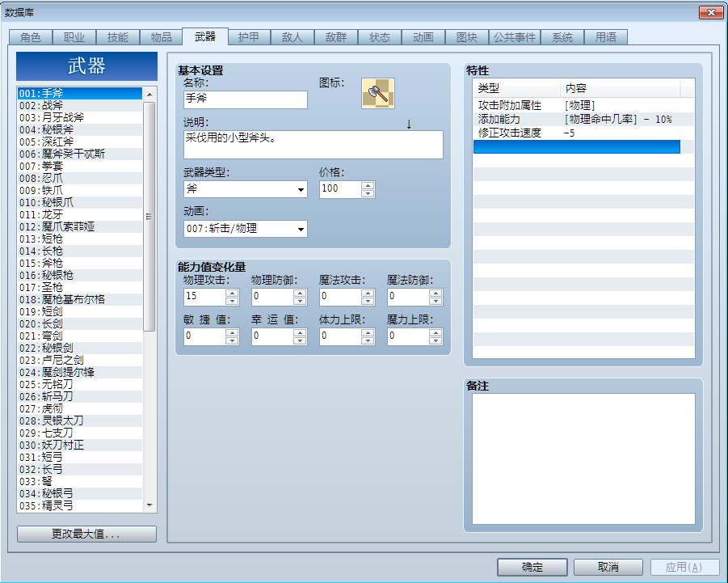Screen dimensions: 728x583
Task: Increase the 价格 value with up arrow
Action: [368, 185]
